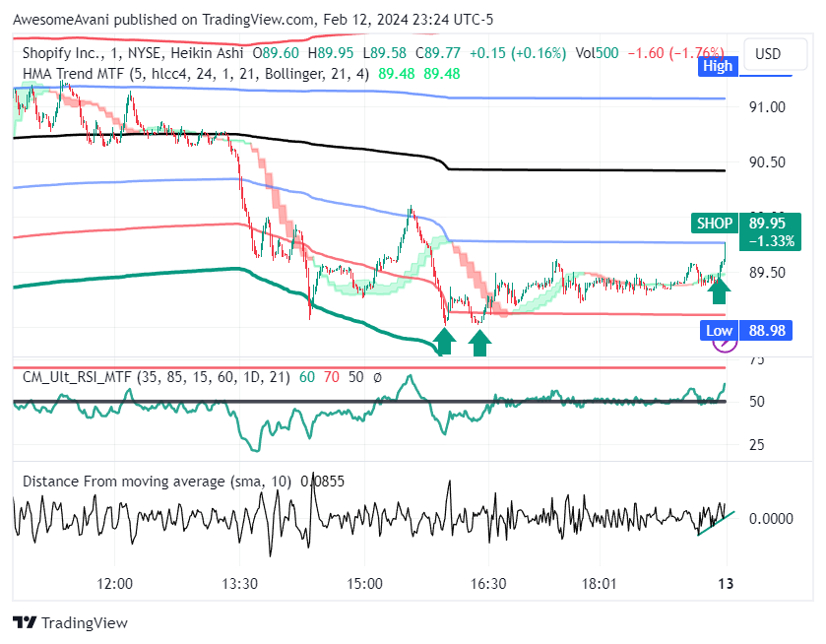Screen dimensions: 826x644
Task: Click the 0.0000 axis label in bottom pane
Action: tap(771, 519)
